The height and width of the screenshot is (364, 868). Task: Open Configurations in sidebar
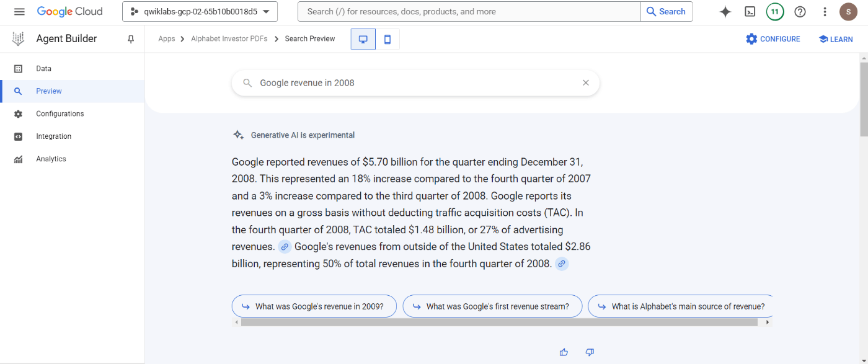pyautogui.click(x=72, y=114)
